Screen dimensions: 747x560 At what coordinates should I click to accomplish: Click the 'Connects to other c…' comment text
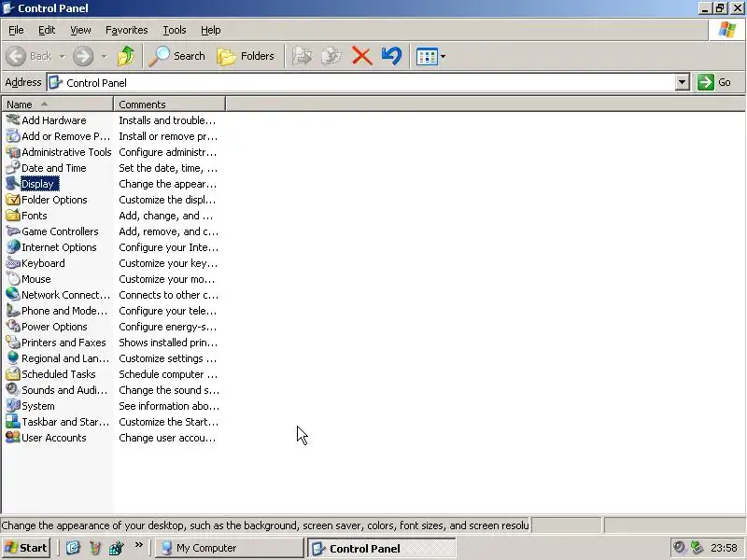point(169,295)
